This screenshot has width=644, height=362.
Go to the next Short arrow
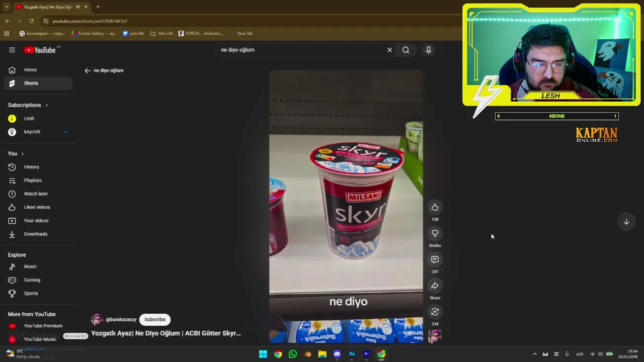point(626,221)
